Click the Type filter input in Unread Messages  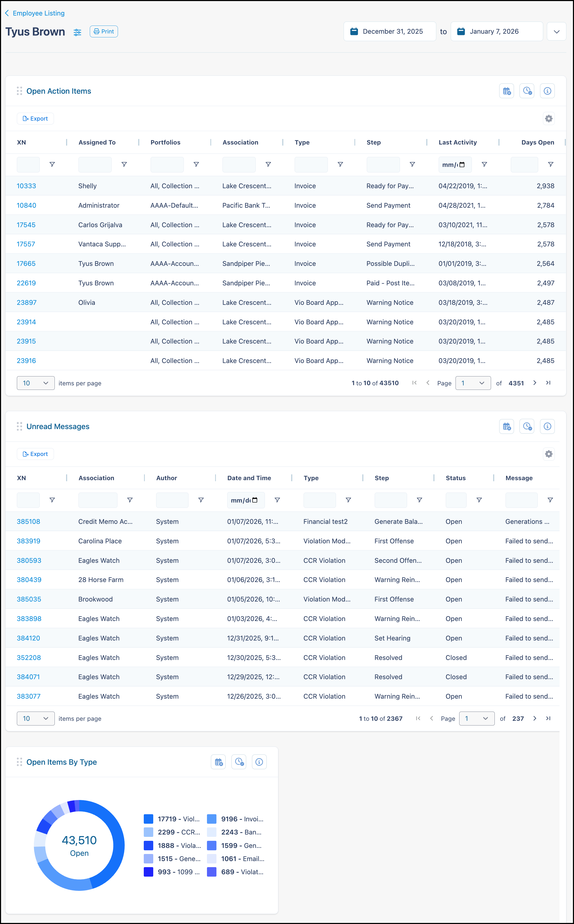(320, 500)
